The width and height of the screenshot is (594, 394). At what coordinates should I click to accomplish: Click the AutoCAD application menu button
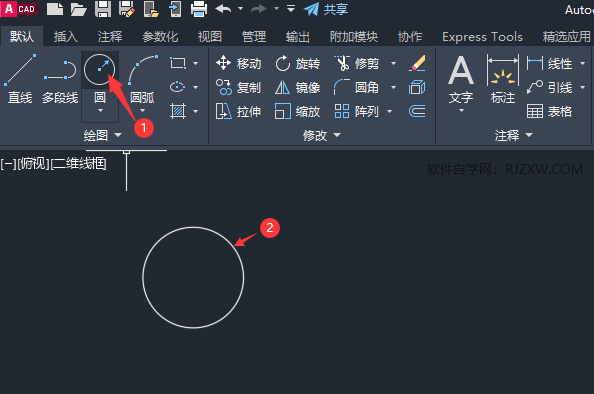pos(19,9)
